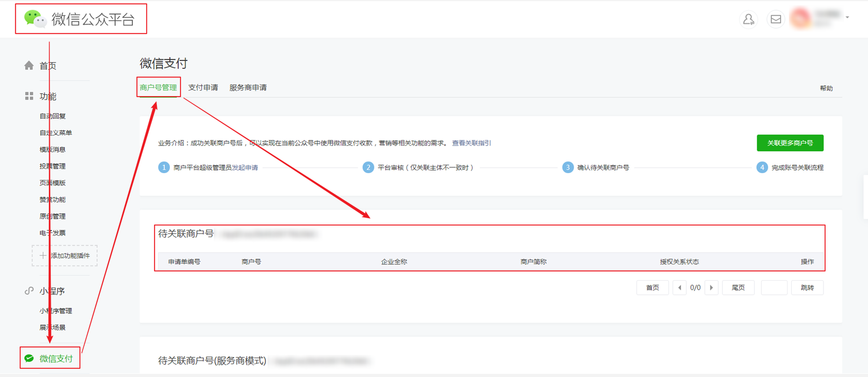Click the 添加功能插件 button

[x=65, y=256]
